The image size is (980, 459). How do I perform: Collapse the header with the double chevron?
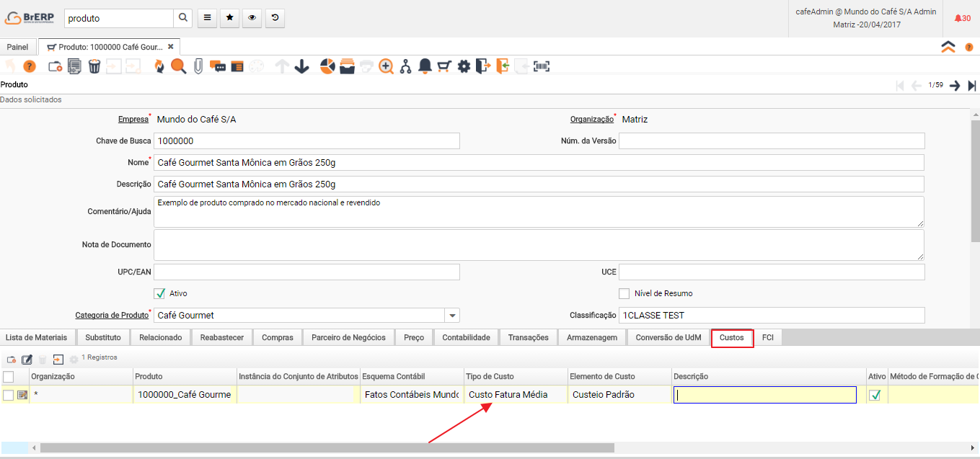coord(948,47)
